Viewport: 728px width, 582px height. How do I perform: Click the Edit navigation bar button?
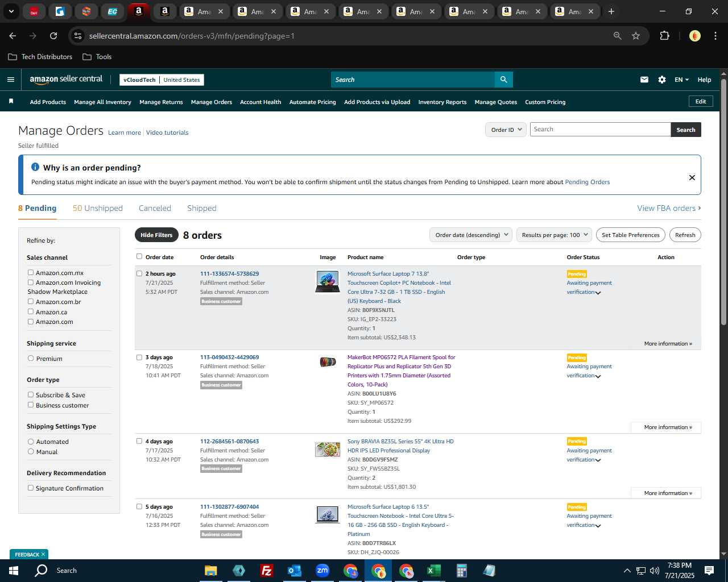701,101
